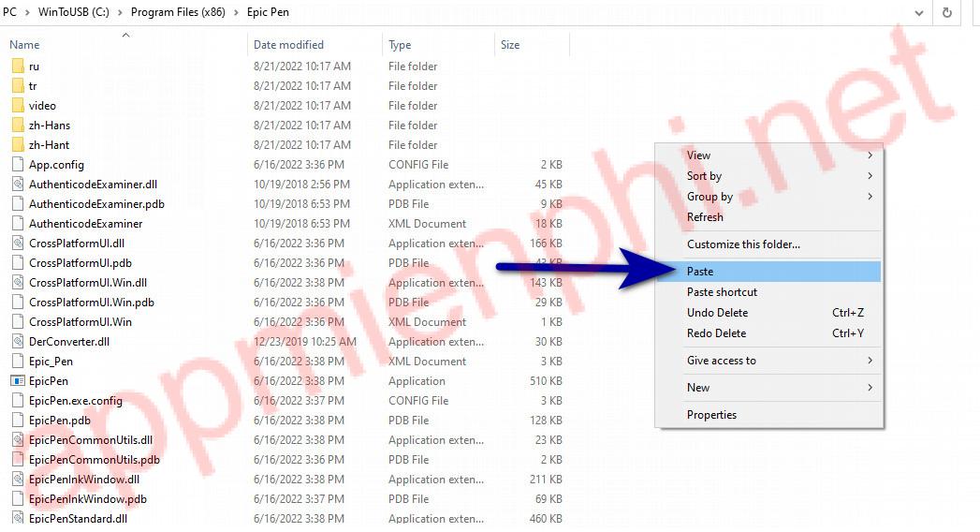
Task: Expand the Sort by submenu
Action: (870, 176)
